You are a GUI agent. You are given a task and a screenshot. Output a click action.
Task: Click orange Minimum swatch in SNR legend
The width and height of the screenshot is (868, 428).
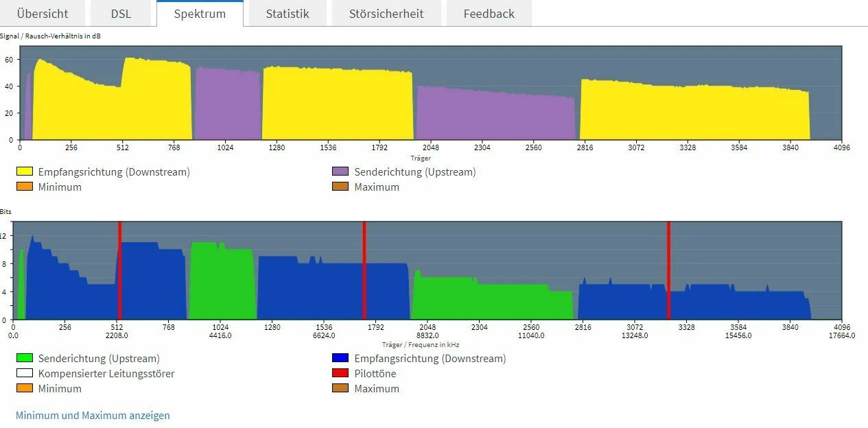coord(24,187)
